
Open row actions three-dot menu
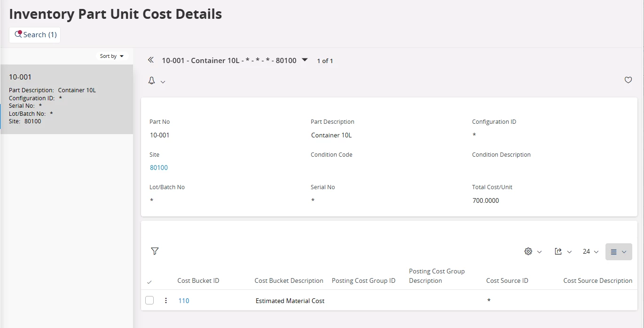165,301
